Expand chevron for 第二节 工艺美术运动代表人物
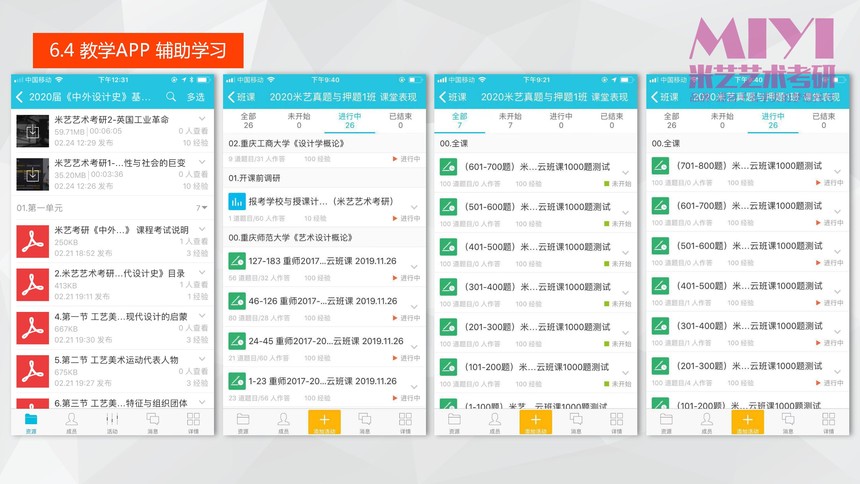The width and height of the screenshot is (860, 484). coord(202,359)
